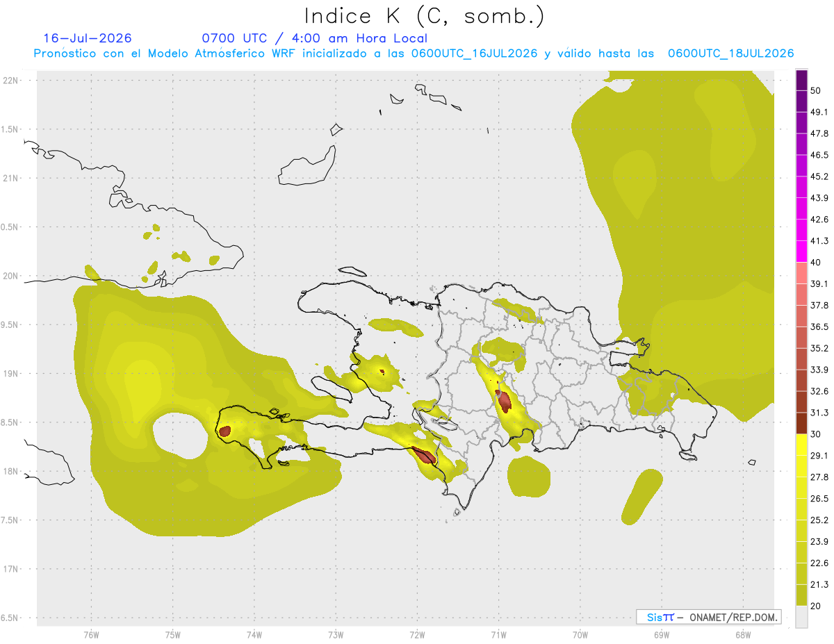Click the colorbar label '22.6'
The height and width of the screenshot is (644, 834).
pyautogui.click(x=819, y=563)
